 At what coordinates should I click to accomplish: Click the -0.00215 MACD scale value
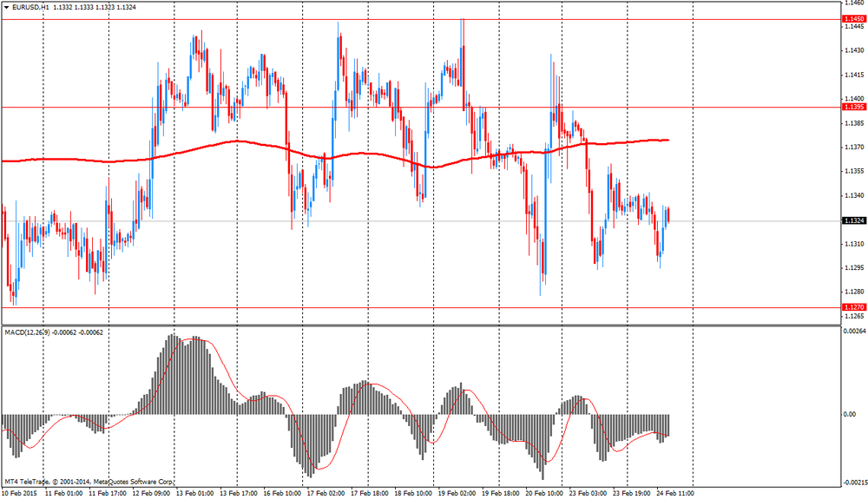point(854,483)
